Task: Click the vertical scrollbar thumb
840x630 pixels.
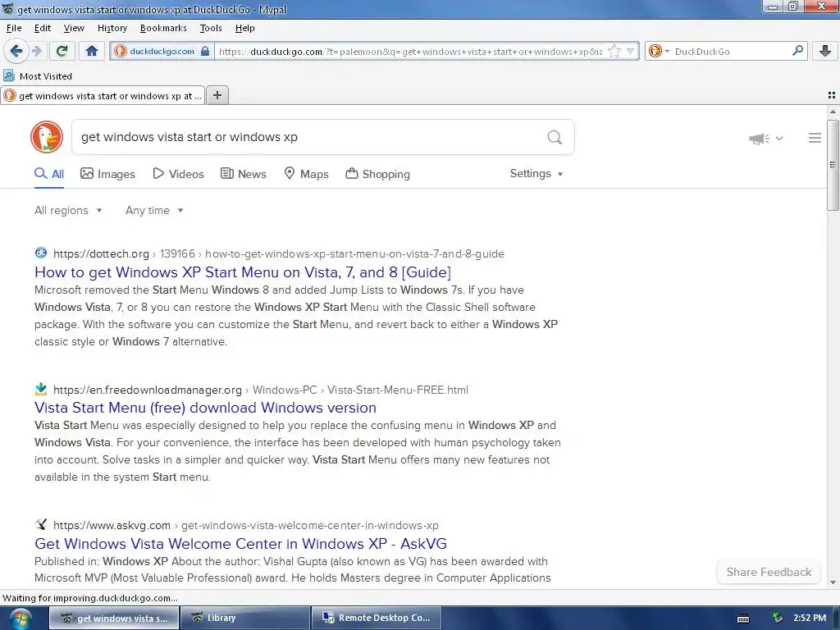Action: tap(833, 165)
